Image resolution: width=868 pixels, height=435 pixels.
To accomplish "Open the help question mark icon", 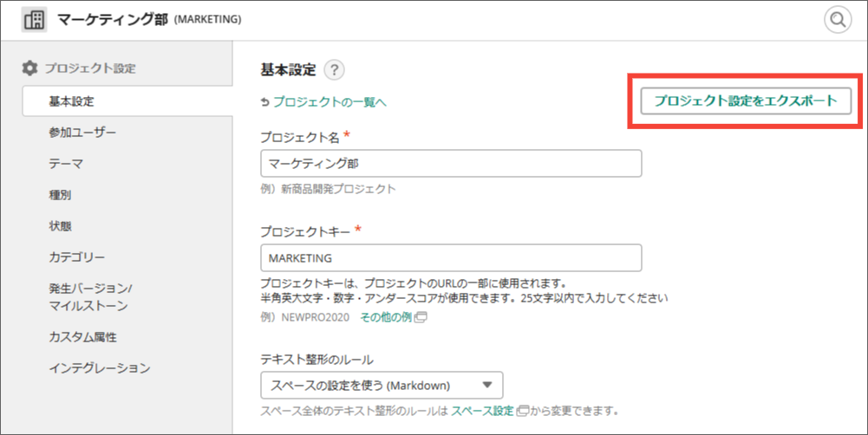I will coord(334,70).
